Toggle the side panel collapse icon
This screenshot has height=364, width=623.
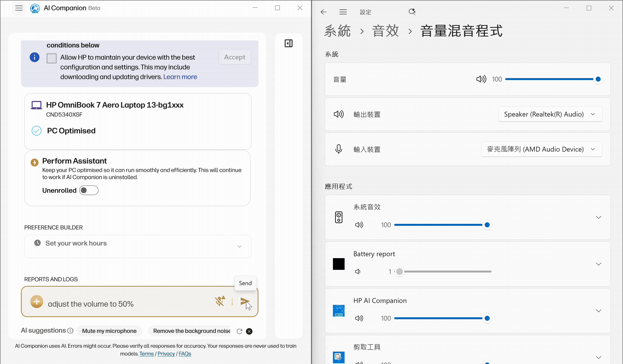click(288, 44)
